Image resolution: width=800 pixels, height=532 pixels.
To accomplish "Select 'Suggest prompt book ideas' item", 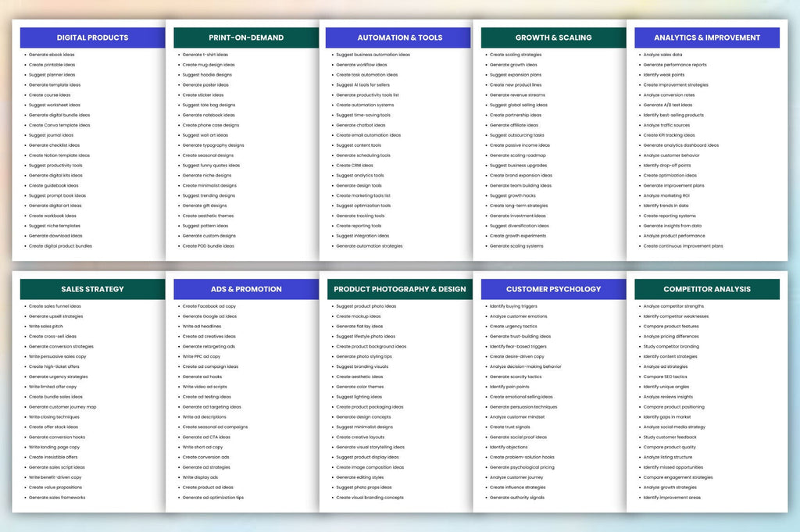I will (x=57, y=196).
